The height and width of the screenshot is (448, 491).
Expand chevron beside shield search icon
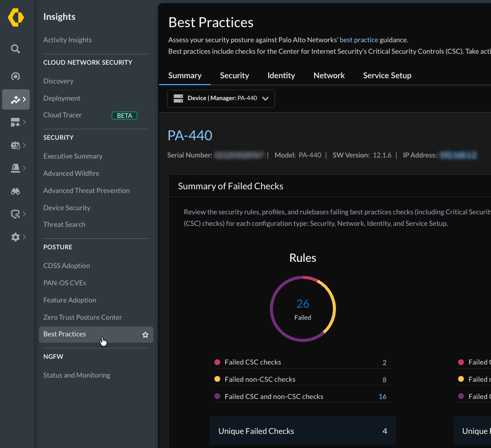click(25, 214)
